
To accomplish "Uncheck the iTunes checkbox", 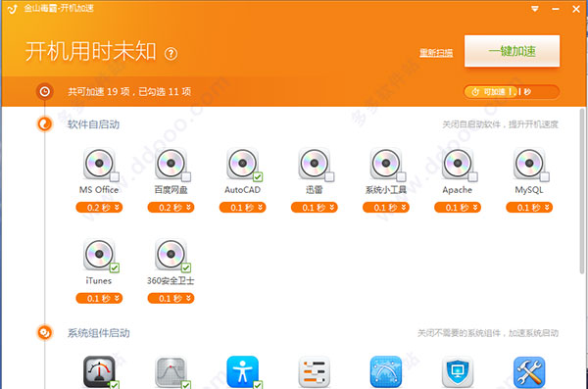I will tap(115, 267).
